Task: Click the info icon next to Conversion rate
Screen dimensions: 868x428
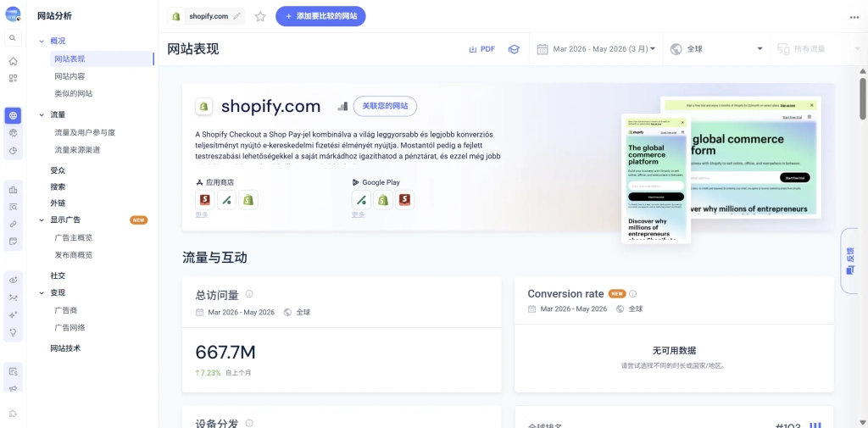Action: pyautogui.click(x=632, y=294)
